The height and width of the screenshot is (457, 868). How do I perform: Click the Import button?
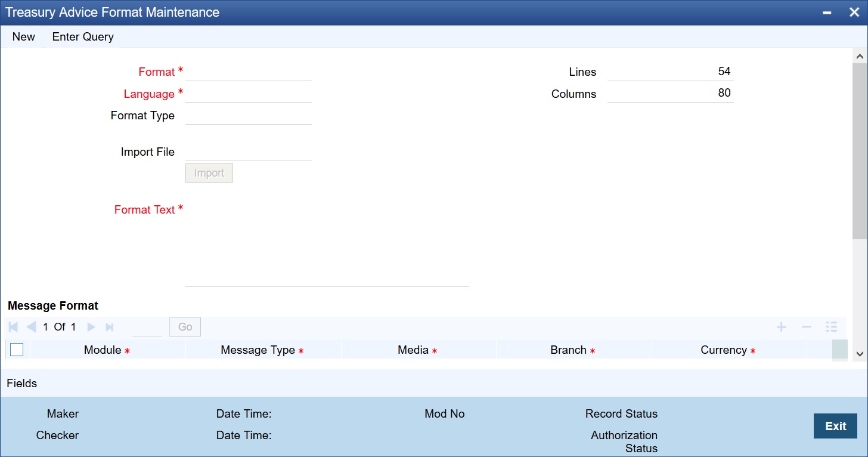coord(209,173)
